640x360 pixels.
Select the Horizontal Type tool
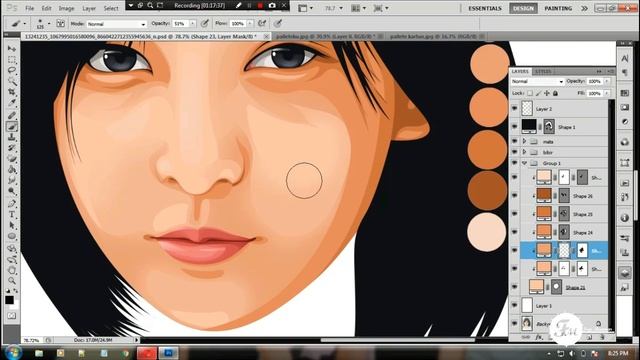coord(12,214)
